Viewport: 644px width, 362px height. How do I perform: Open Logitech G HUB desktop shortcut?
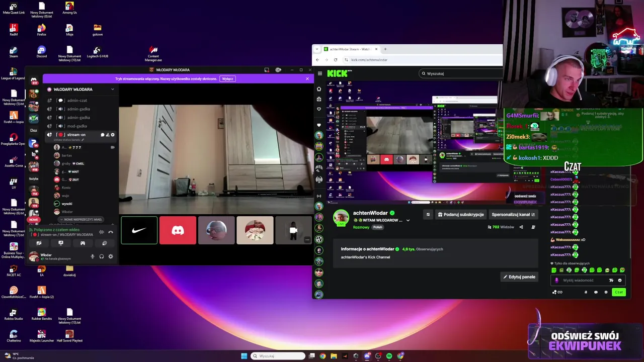pyautogui.click(x=97, y=51)
